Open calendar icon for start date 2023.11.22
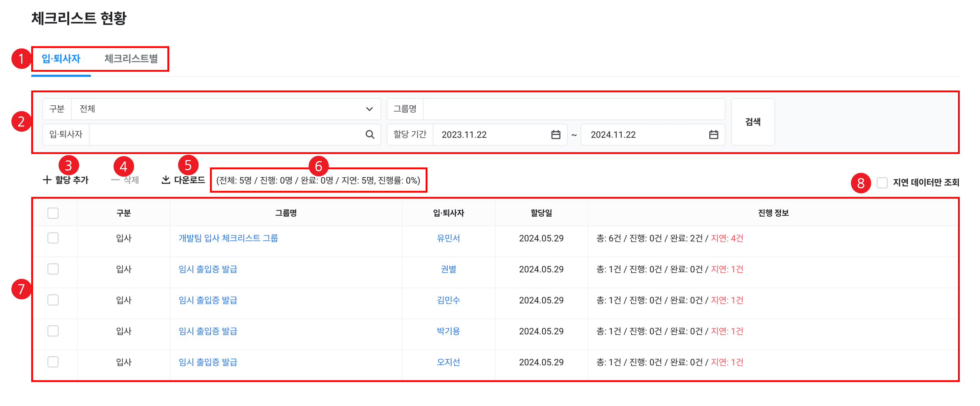Viewport: 980px width, 406px height. pyautogui.click(x=555, y=135)
